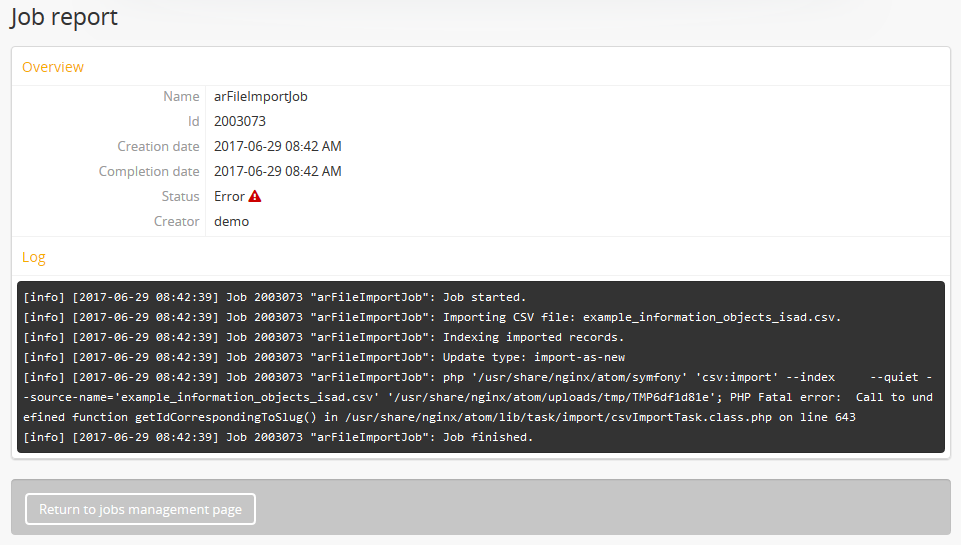Viewport: 961px width, 545px height.
Task: Click the Creation date value
Action: [x=278, y=147]
